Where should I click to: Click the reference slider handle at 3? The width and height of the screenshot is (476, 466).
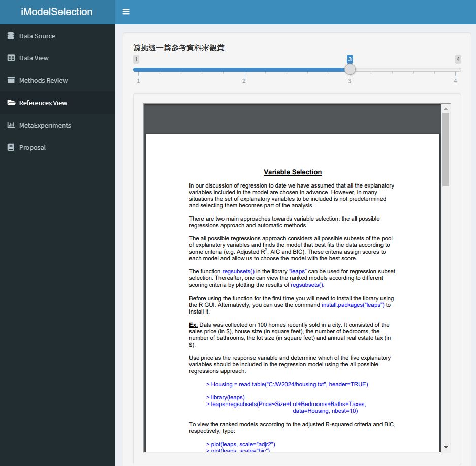(350, 70)
